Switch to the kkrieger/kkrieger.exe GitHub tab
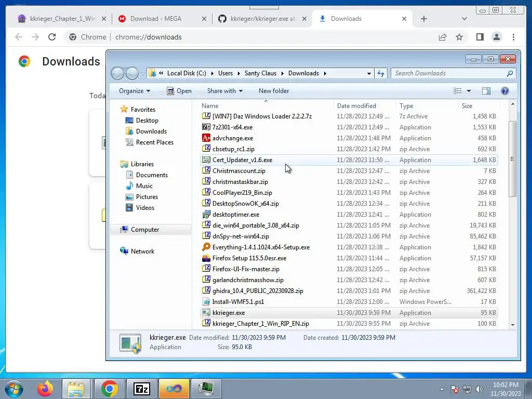Image resolution: width=532 pixels, height=399 pixels. [x=261, y=19]
